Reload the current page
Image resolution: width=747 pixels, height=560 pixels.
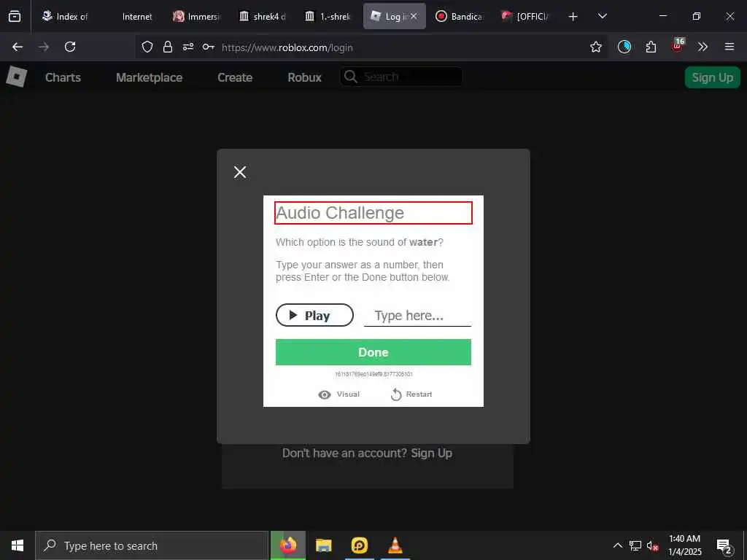click(70, 47)
